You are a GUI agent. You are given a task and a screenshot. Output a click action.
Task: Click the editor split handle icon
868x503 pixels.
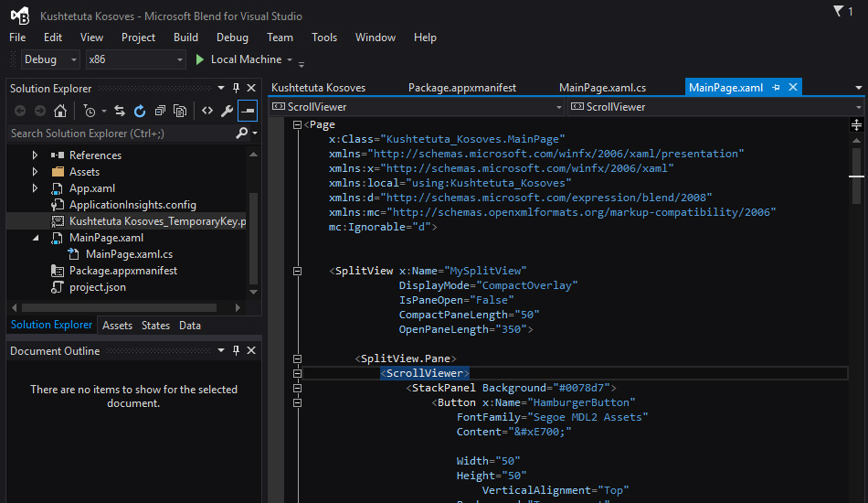[x=856, y=124]
